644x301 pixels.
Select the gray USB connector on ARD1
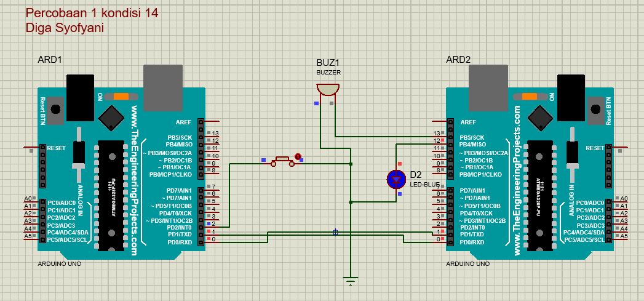click(162, 87)
